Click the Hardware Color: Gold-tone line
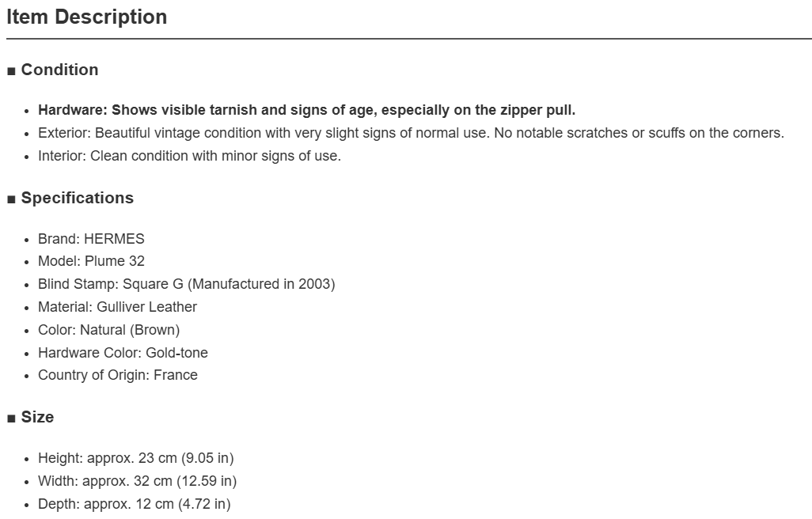 coord(123,352)
